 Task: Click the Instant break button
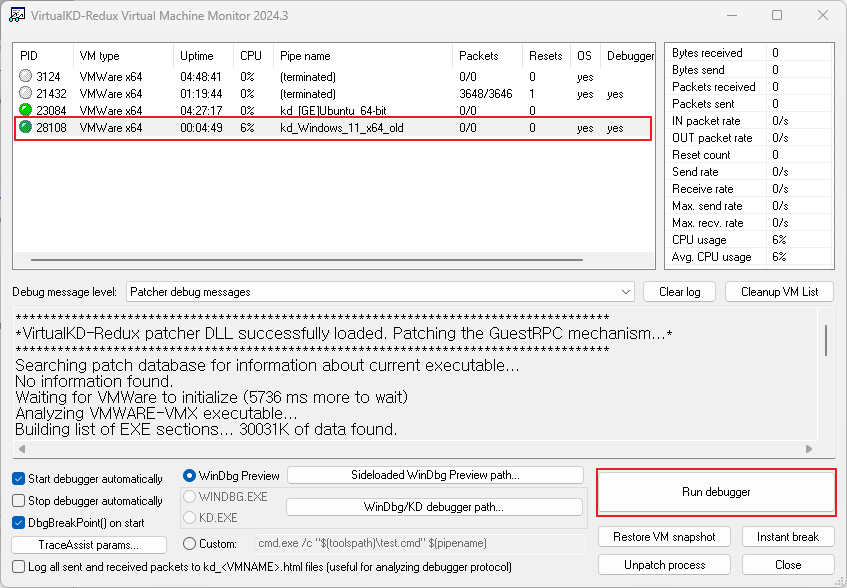point(788,537)
